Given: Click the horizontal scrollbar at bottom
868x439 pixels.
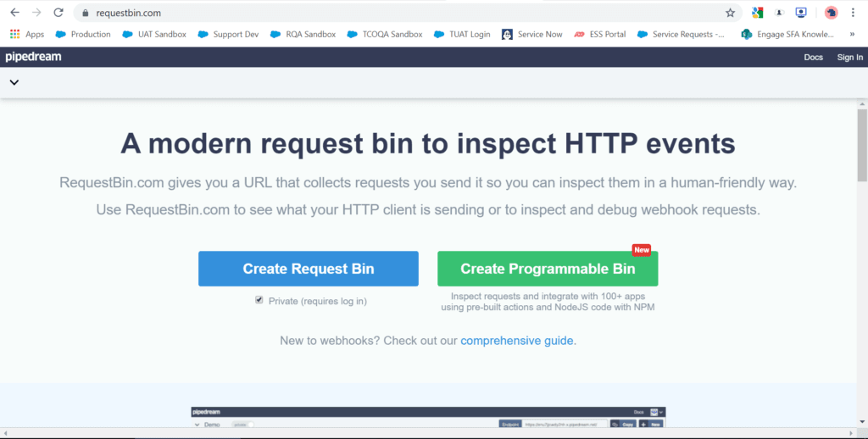Looking at the screenshot, I should (x=428, y=433).
